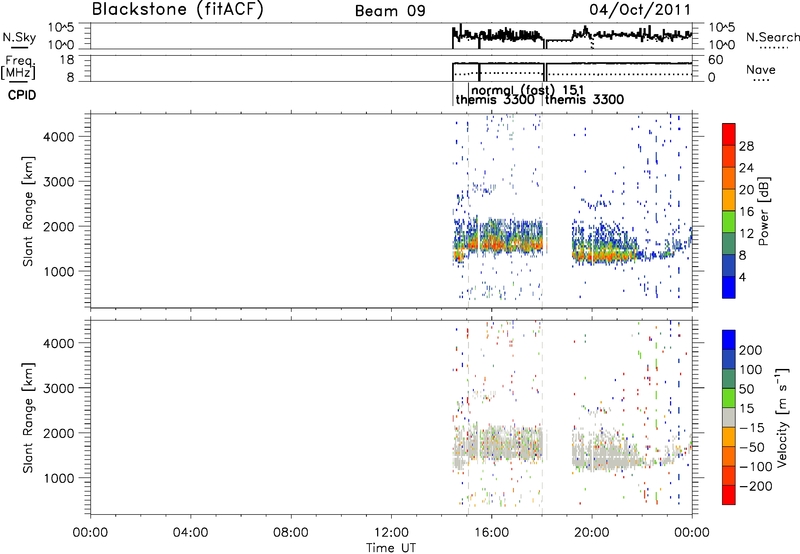
Task: Click the 'Power [dB]' axis label
Action: pos(764,211)
